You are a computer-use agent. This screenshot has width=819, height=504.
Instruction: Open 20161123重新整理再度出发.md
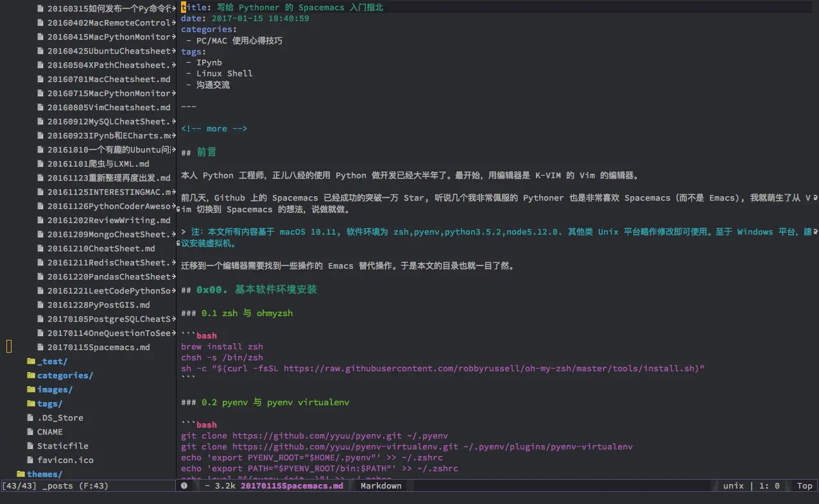pyautogui.click(x=109, y=178)
